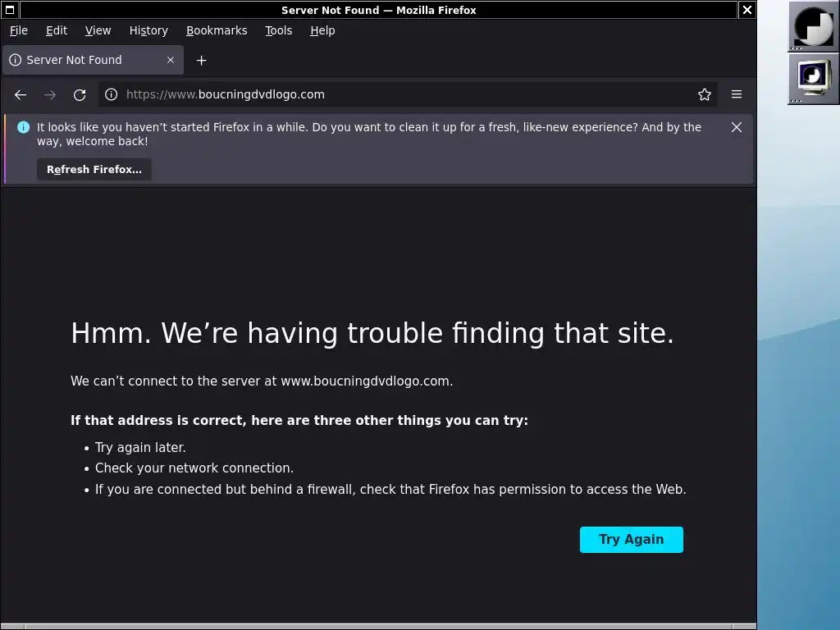Screen dimensions: 840x630
Task: Open the Bookmarks menu
Action: point(217,30)
